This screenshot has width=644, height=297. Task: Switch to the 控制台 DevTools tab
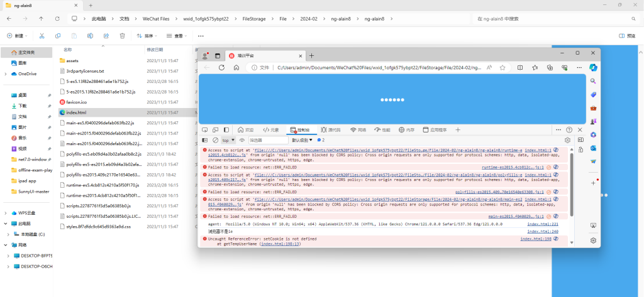[300, 130]
